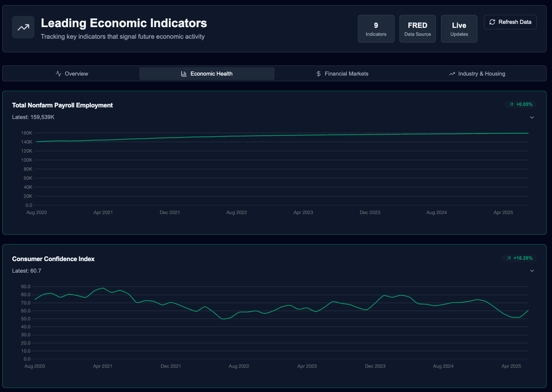The width and height of the screenshot is (552, 392).
Task: Switch to the Financial Markets tab
Action: point(342,73)
